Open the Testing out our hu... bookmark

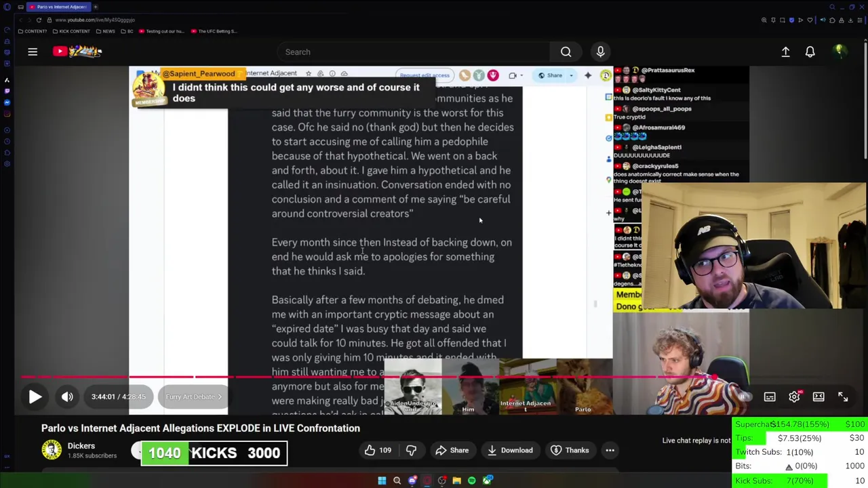pyautogui.click(x=161, y=31)
